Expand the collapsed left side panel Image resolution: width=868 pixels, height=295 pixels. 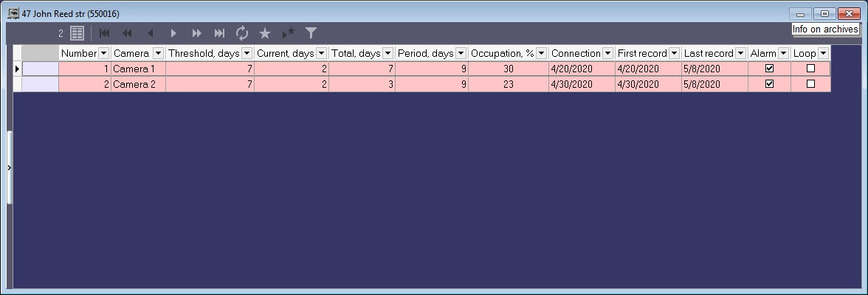(x=9, y=167)
